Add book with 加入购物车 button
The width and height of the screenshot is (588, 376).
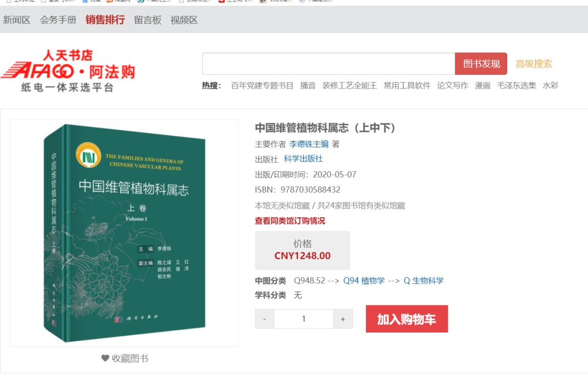point(407,319)
